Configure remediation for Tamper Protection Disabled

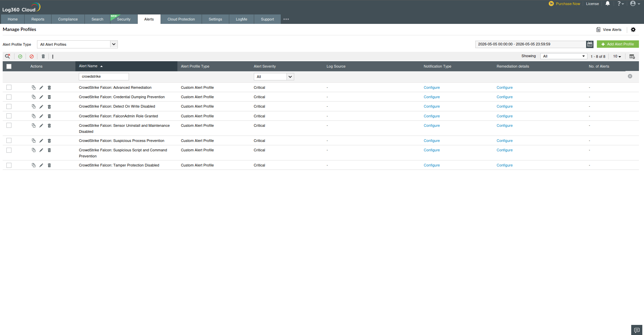(x=505, y=165)
